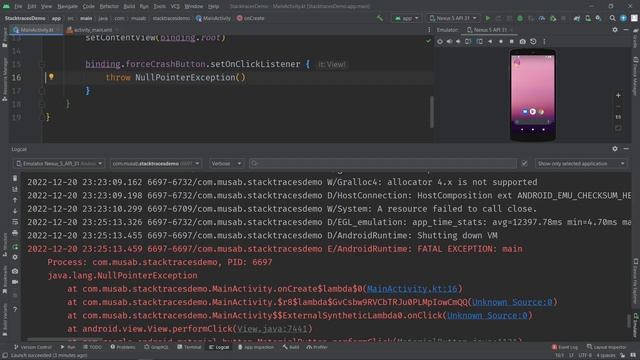Clear logcat with trash icon

pos(15,178)
